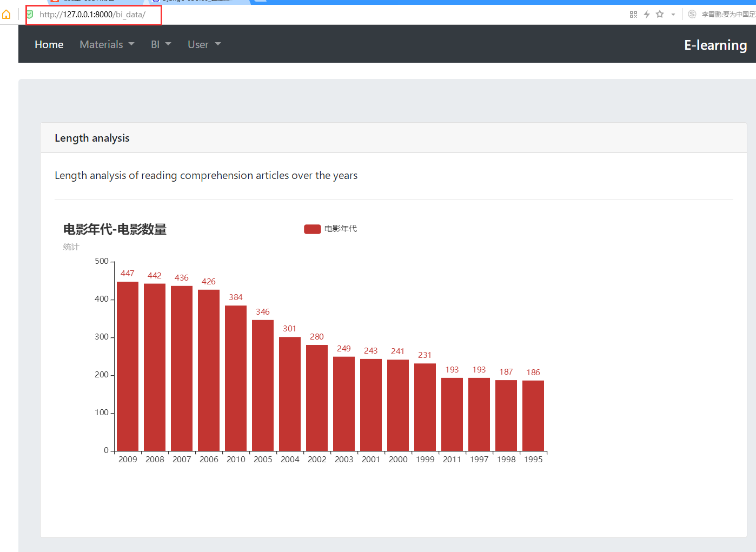The width and height of the screenshot is (756, 552).
Task: Click the 1995 bar valued 186
Action: click(533, 416)
